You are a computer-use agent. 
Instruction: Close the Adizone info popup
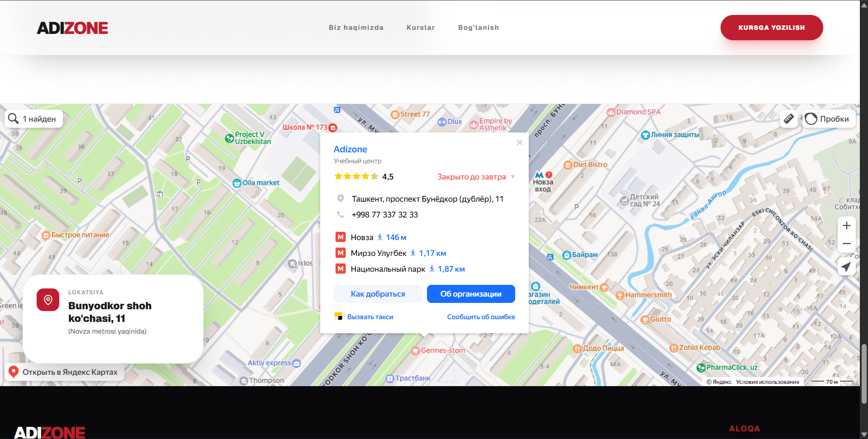click(520, 142)
